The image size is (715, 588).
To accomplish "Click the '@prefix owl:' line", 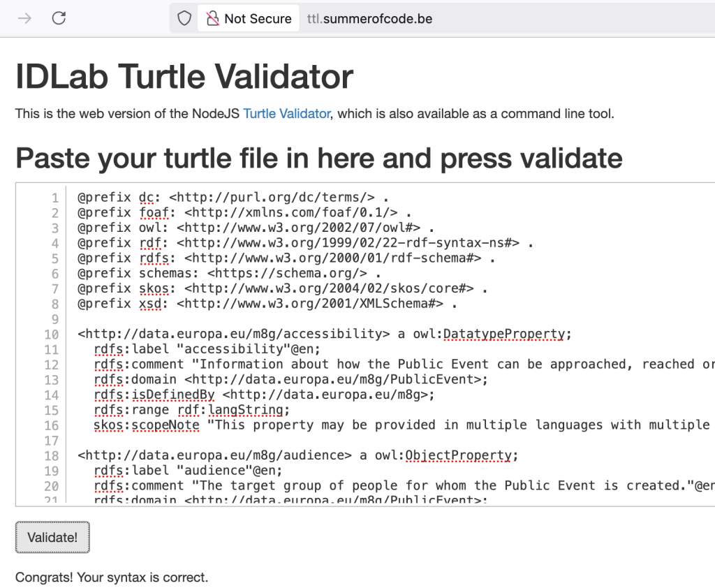I will tap(256, 227).
